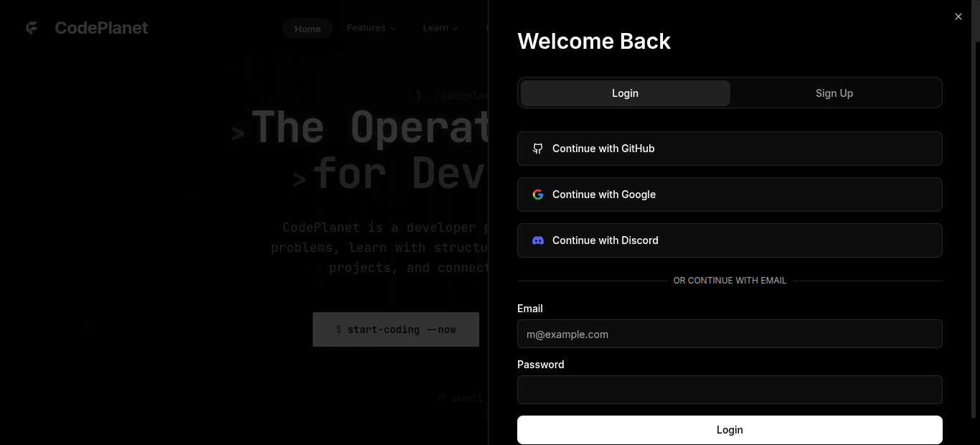
Task: Click the Email field label
Action: (530, 309)
